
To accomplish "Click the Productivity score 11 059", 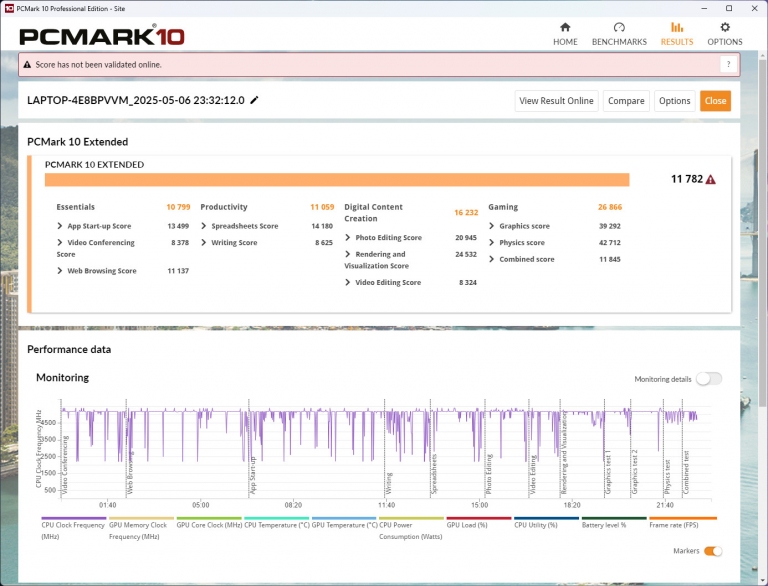I will click(322, 207).
